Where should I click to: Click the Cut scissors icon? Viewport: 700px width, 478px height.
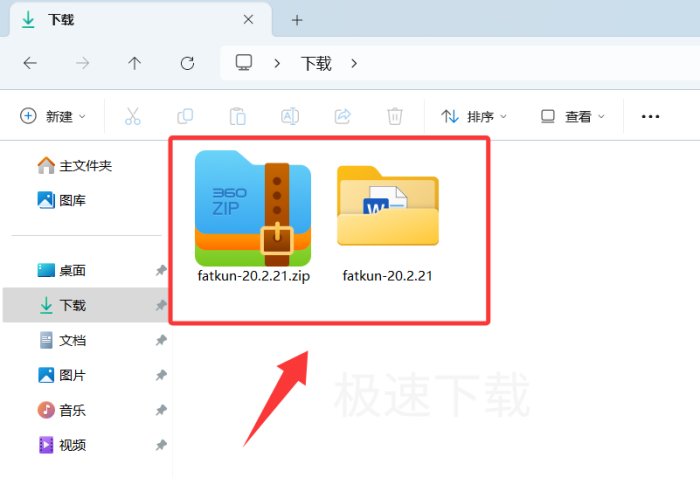[x=133, y=116]
